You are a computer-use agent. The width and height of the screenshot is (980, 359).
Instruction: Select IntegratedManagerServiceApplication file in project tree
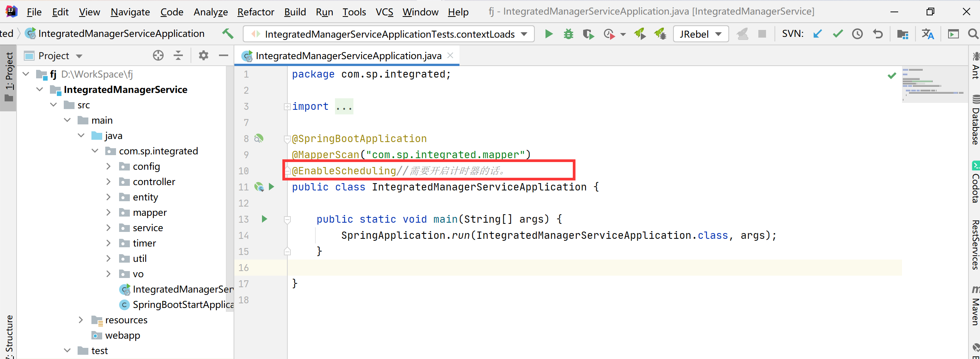pos(177,289)
